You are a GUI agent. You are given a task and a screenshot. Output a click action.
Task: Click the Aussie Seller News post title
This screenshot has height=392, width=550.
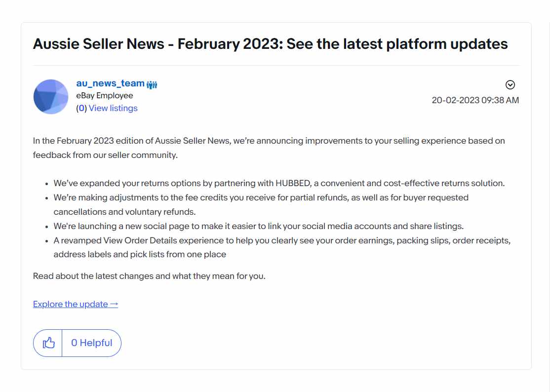tap(270, 44)
